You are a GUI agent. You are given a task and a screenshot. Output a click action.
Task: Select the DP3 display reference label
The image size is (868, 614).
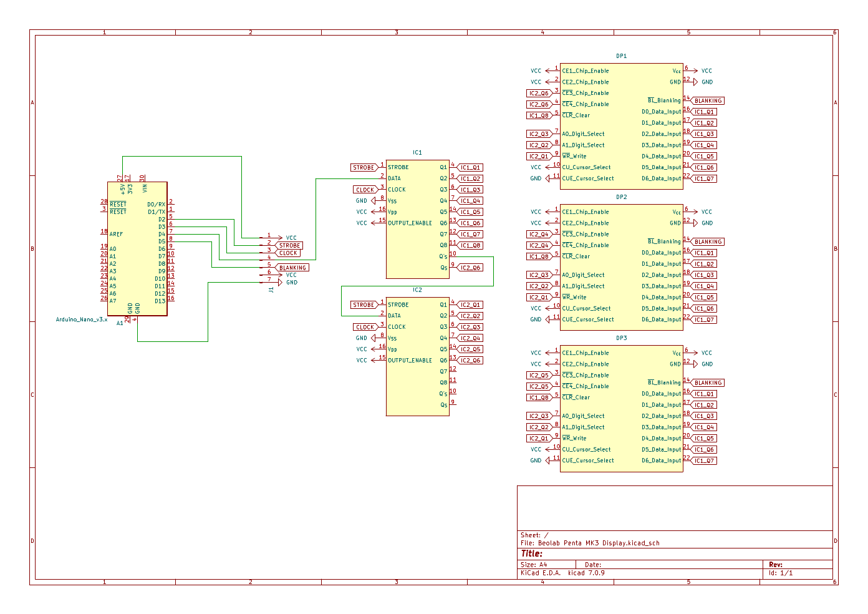622,338
